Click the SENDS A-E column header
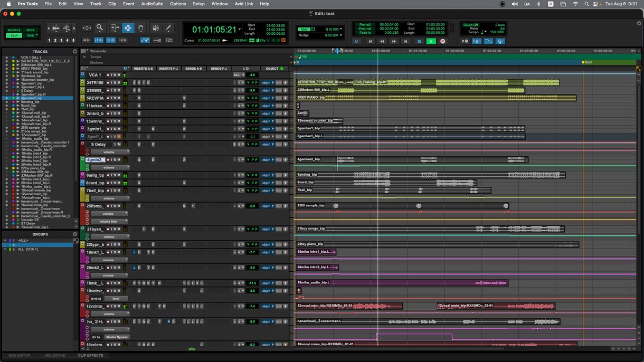This screenshot has width=644, height=362. [x=194, y=69]
